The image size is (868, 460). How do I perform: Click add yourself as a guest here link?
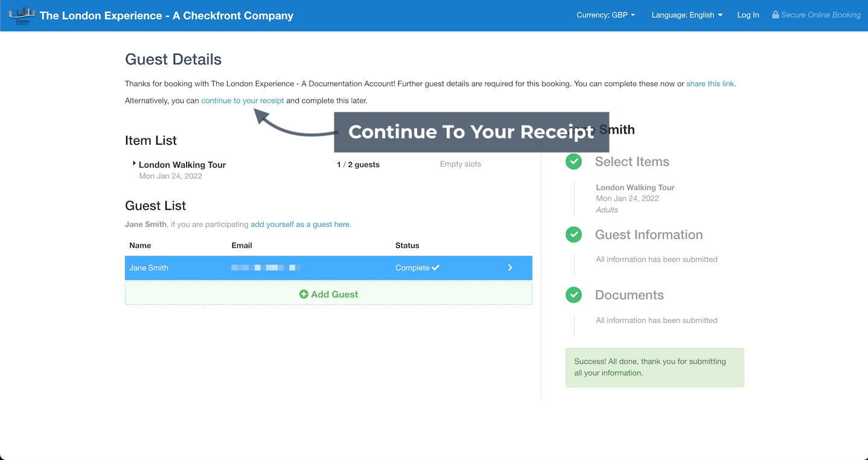pyautogui.click(x=301, y=225)
